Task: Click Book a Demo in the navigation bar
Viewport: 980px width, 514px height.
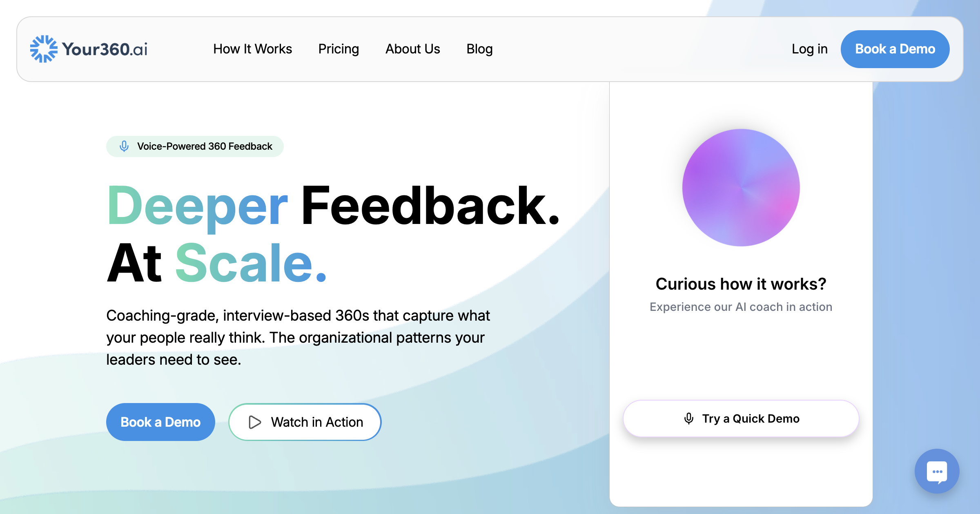Action: (895, 49)
